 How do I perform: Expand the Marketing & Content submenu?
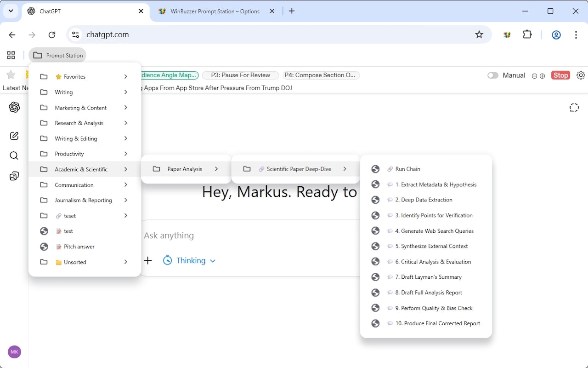coord(85,108)
